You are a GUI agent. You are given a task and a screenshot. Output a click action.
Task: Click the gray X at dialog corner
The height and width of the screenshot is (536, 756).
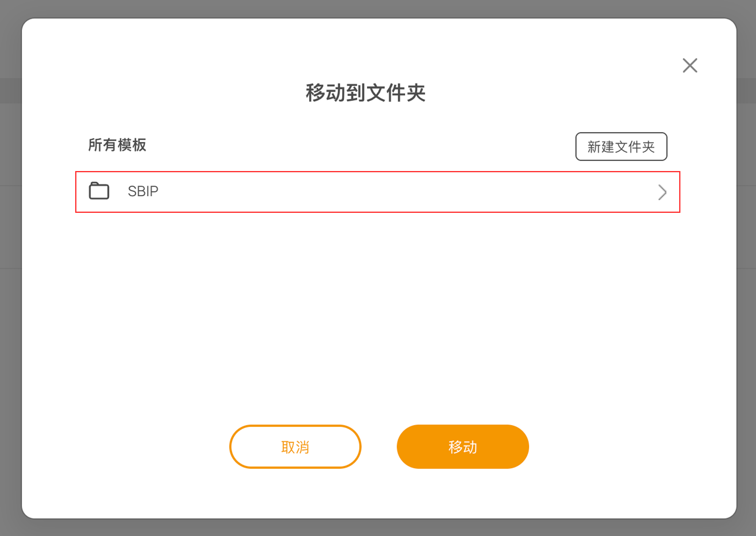[690, 65]
